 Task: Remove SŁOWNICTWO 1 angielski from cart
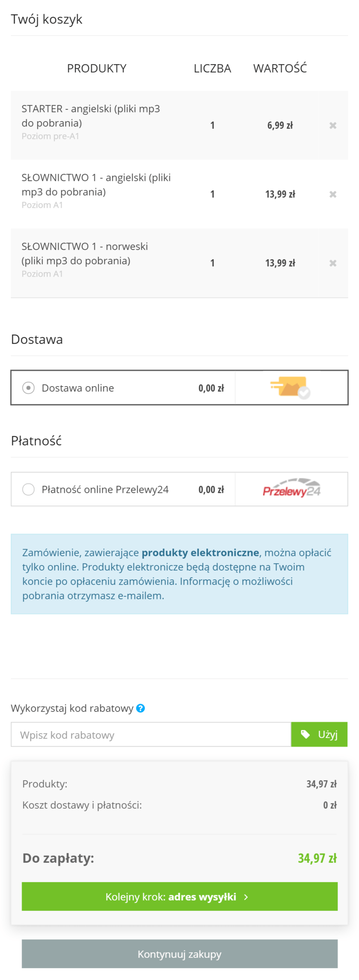click(x=333, y=195)
